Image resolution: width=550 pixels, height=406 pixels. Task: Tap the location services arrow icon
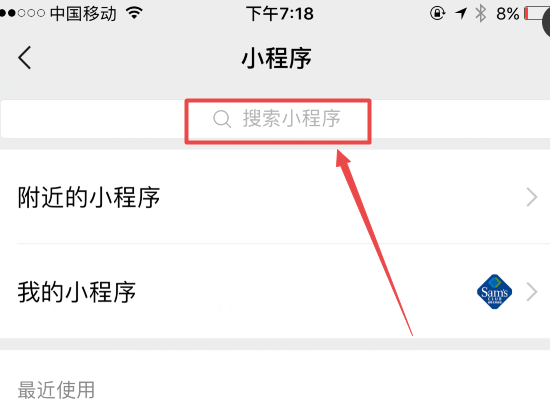pos(461,14)
